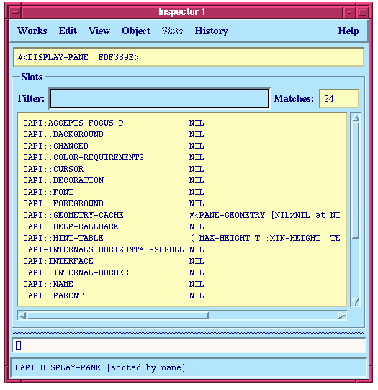Click the horizontal scrollbar thumb
The height and width of the screenshot is (390, 378).
point(118,315)
